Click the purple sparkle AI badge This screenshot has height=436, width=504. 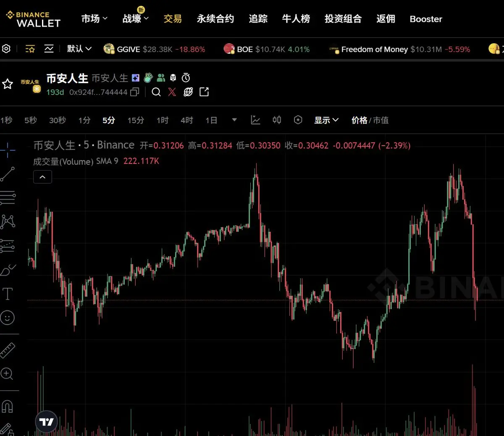pos(135,78)
